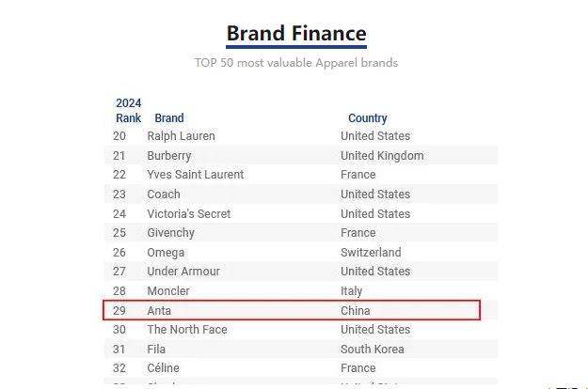Open the Under Armour entry
Viewport: 588px width, 389px height.
[x=183, y=272]
